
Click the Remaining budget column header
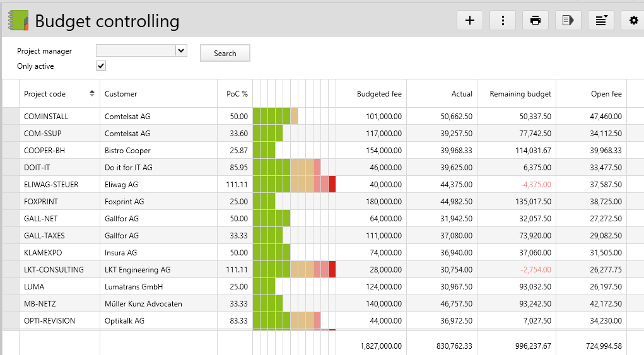520,94
